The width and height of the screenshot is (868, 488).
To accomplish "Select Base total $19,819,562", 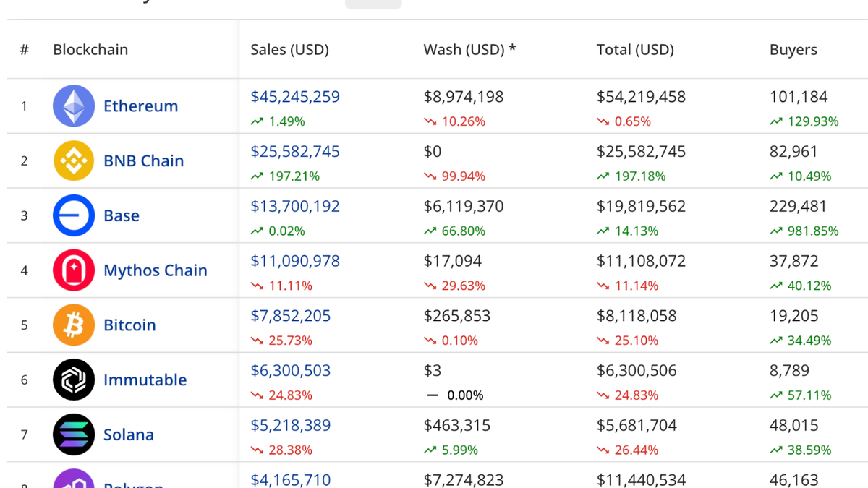I will coord(642,206).
